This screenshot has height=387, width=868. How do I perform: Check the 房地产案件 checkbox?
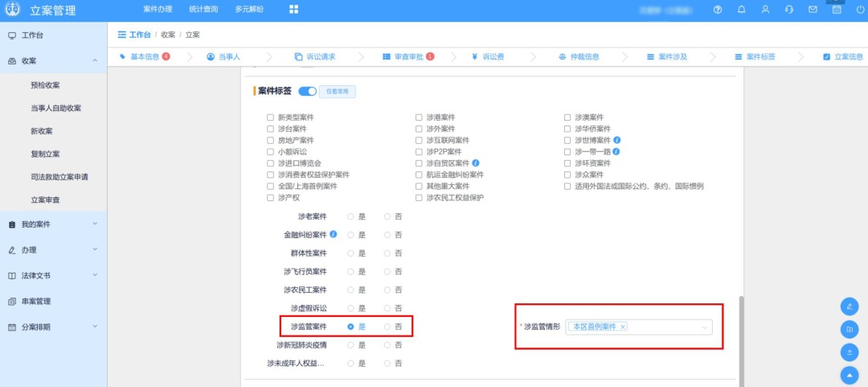click(271, 140)
